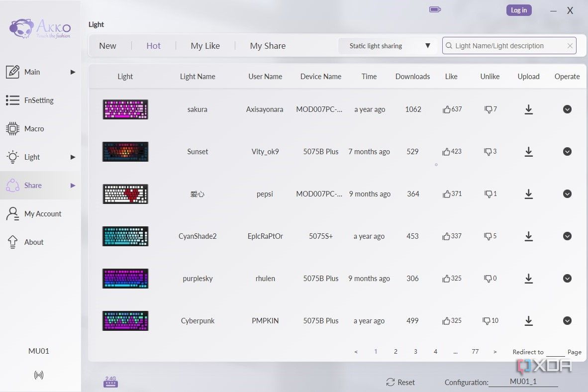Focus the Light Name search field
This screenshot has width=588, height=392.
pos(509,46)
